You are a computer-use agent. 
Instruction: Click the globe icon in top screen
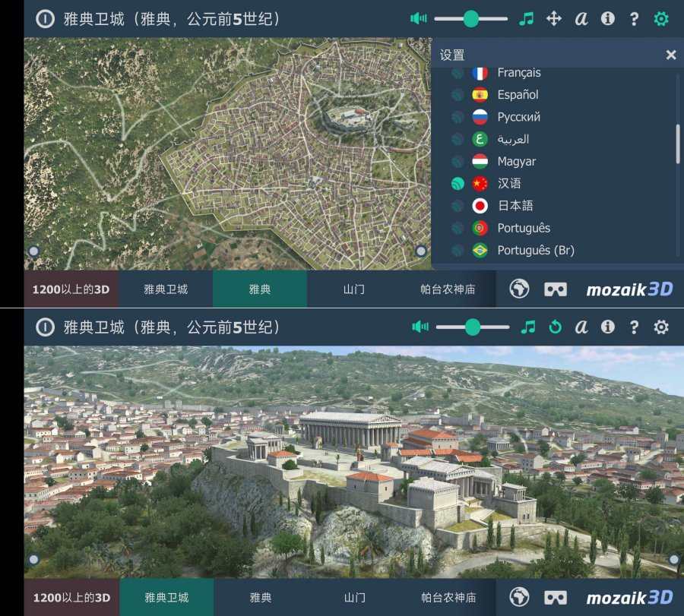[x=519, y=289]
